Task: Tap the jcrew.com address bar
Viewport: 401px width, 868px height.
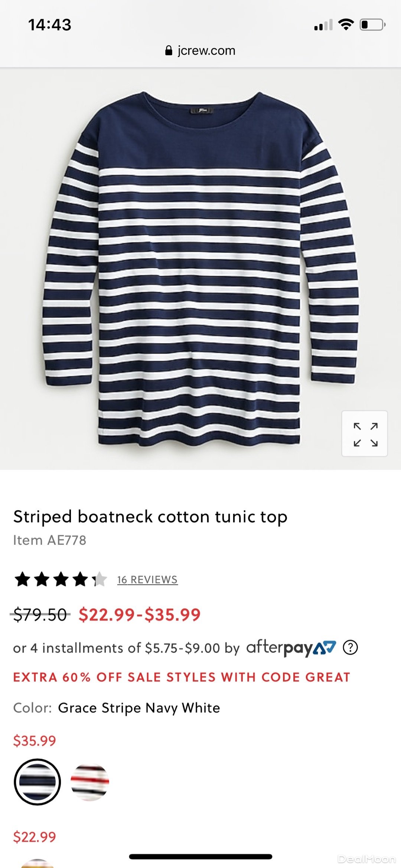Action: click(x=200, y=50)
